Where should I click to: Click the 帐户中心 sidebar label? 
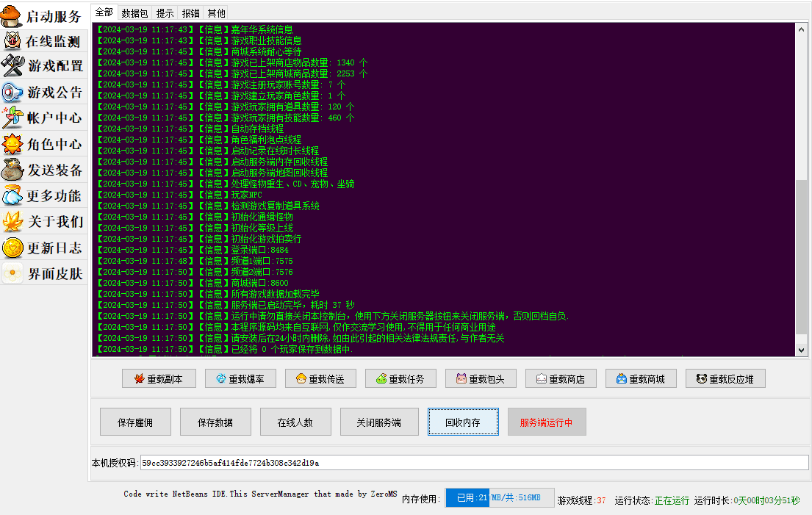(x=54, y=118)
